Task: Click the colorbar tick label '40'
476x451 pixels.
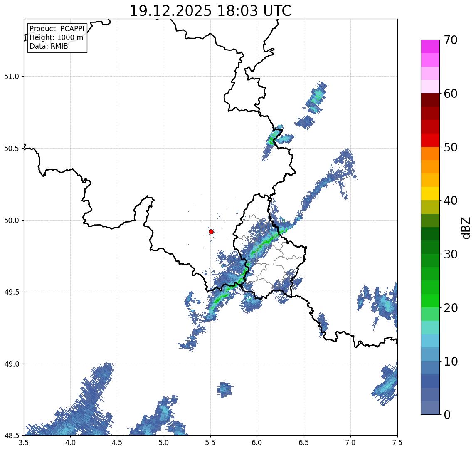Action: pos(451,201)
